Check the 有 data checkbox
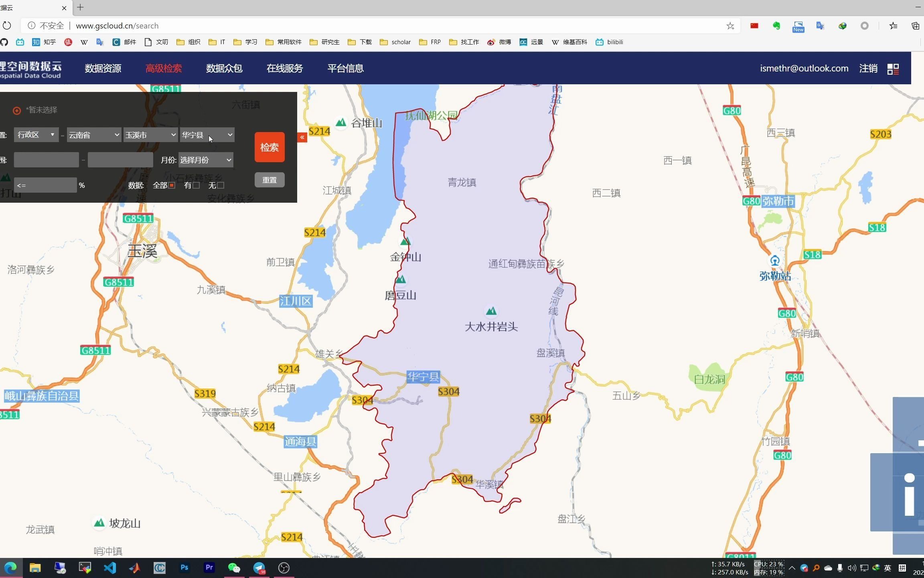Viewport: 924px width, 578px height. tap(196, 185)
